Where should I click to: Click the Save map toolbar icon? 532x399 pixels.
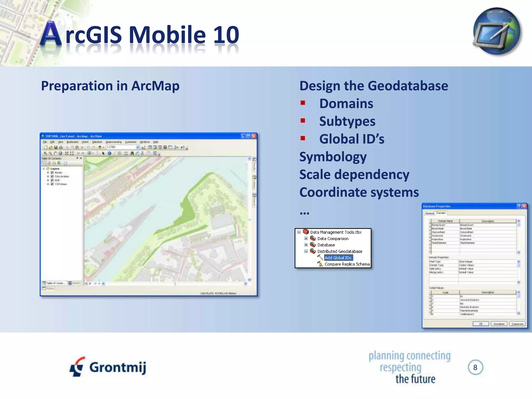coord(56,147)
